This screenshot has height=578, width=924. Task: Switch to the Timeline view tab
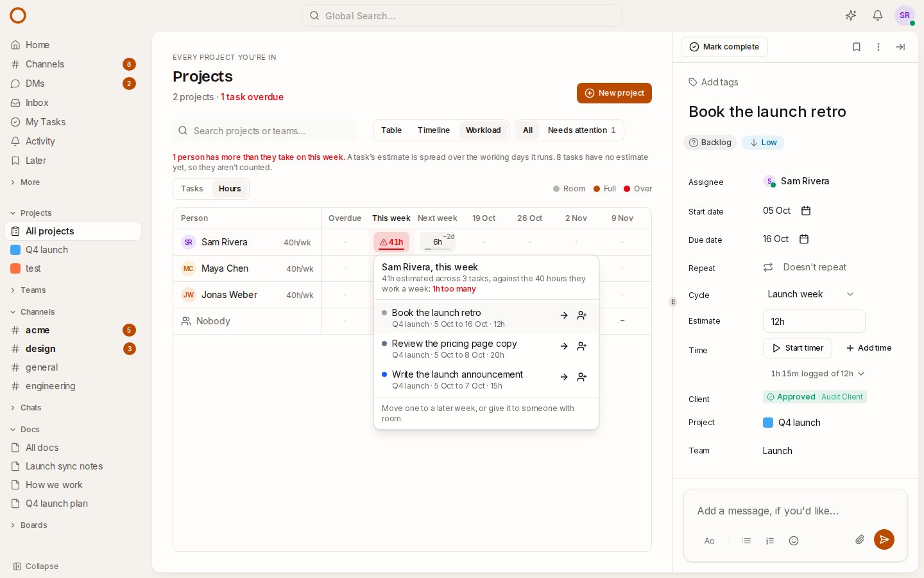pyautogui.click(x=434, y=130)
